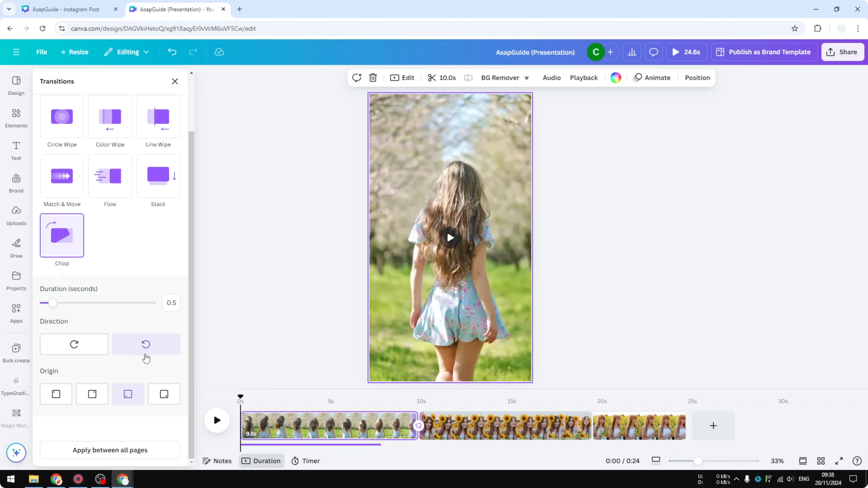Expand the Editing mode dropdown
This screenshot has height=488, width=868.
(126, 52)
